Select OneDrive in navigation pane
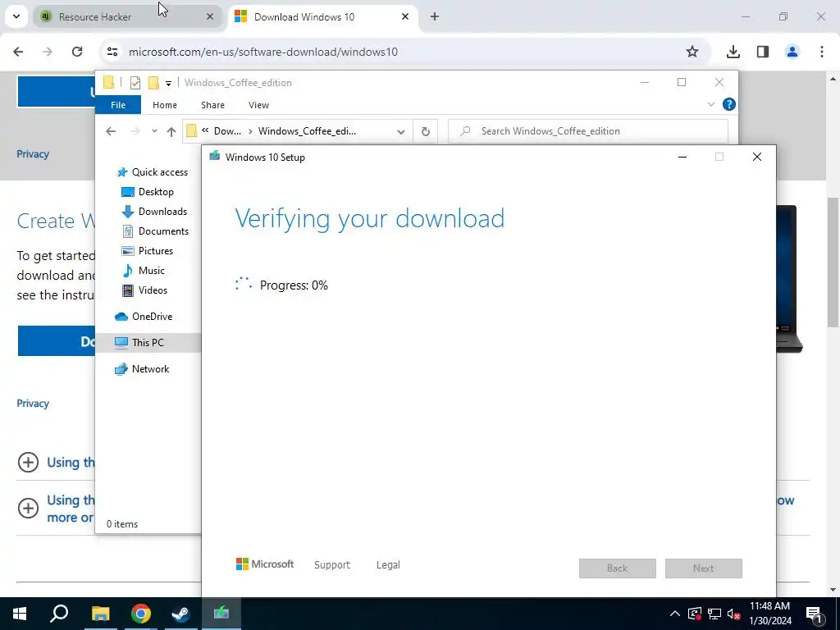Viewport: 840px width, 630px height. coord(144,317)
